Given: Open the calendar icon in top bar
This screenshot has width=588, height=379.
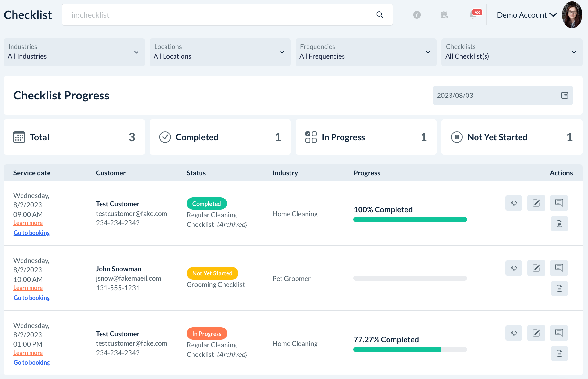Looking at the screenshot, I should coord(444,15).
